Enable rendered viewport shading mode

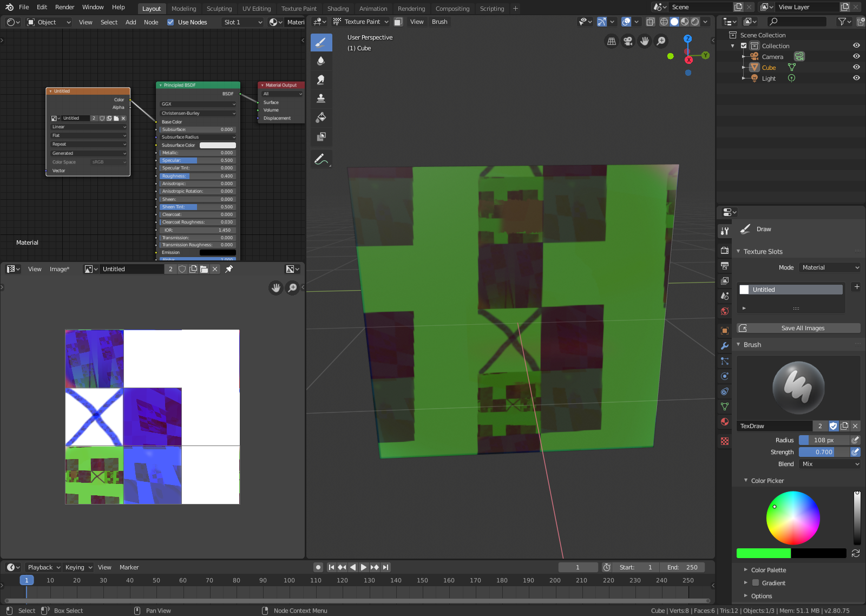coord(695,22)
